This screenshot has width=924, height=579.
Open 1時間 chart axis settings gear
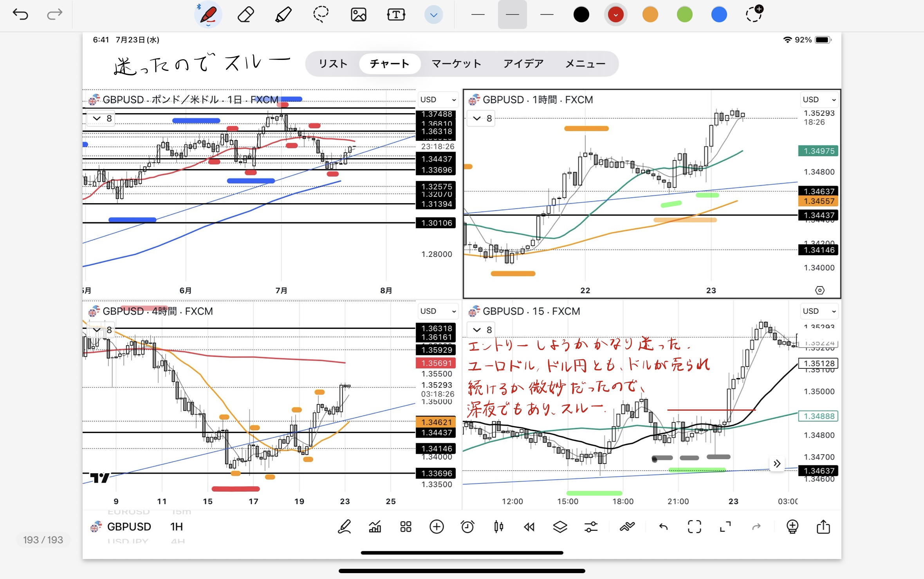point(819,290)
